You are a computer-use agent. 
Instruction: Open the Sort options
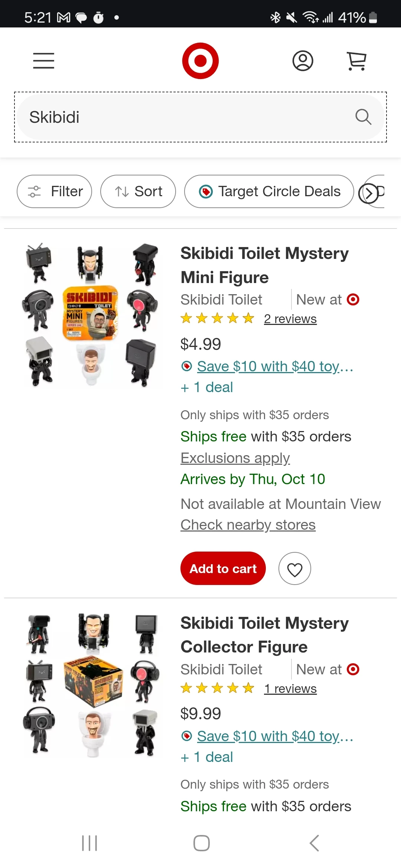point(138,191)
